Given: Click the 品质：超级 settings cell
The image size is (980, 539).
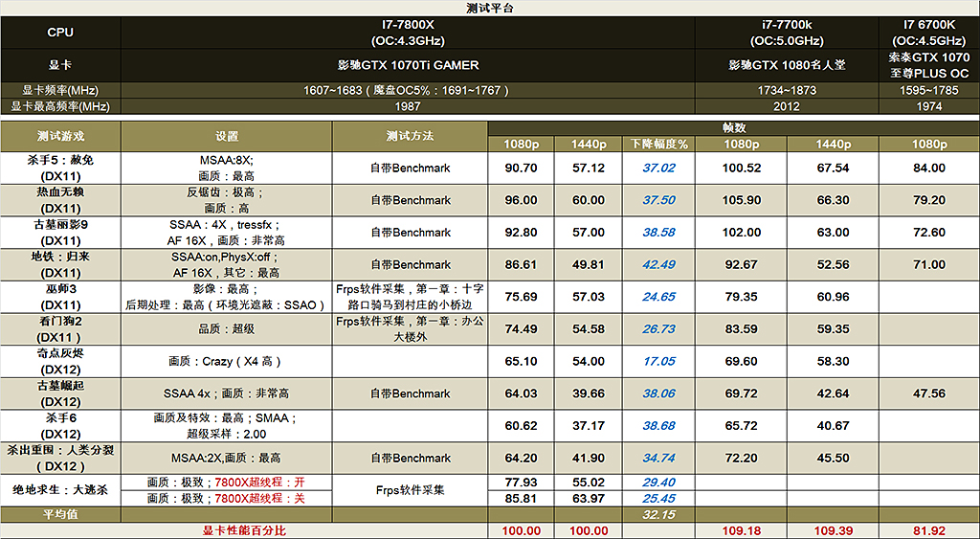Looking at the screenshot, I should (x=226, y=329).
